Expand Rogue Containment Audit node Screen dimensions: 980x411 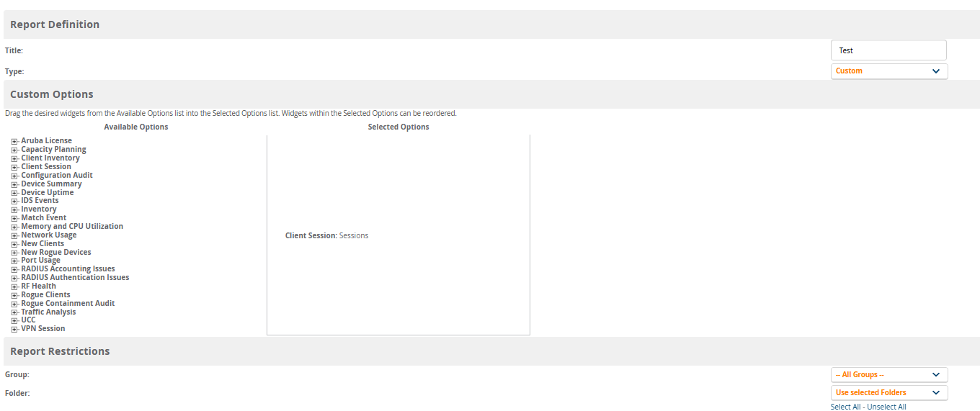point(14,304)
